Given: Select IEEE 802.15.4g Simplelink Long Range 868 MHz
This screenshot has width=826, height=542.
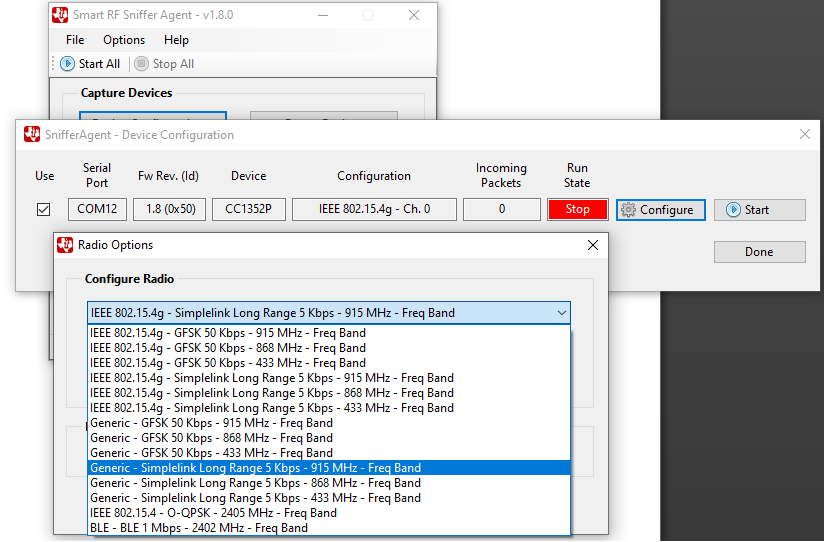Looking at the screenshot, I should (329, 393).
